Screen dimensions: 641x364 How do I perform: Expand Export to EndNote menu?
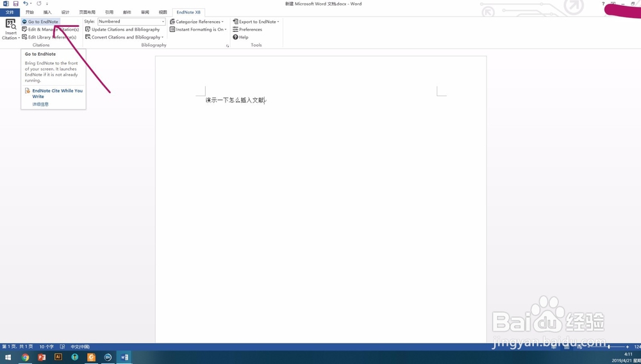pyautogui.click(x=256, y=22)
